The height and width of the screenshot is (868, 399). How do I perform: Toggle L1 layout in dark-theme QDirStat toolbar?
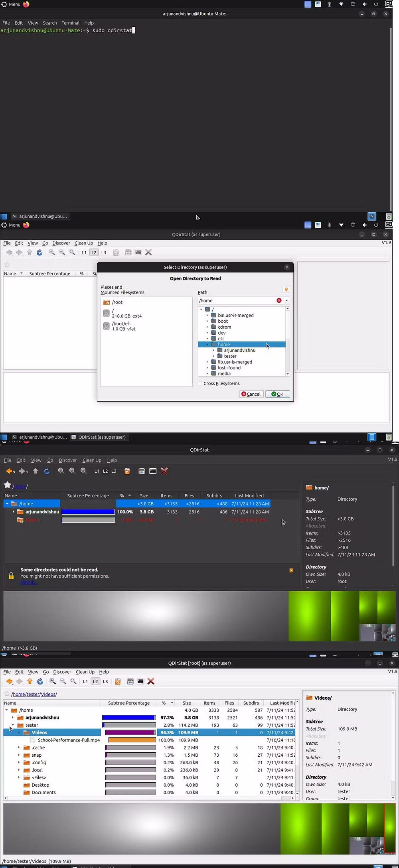pos(97,471)
